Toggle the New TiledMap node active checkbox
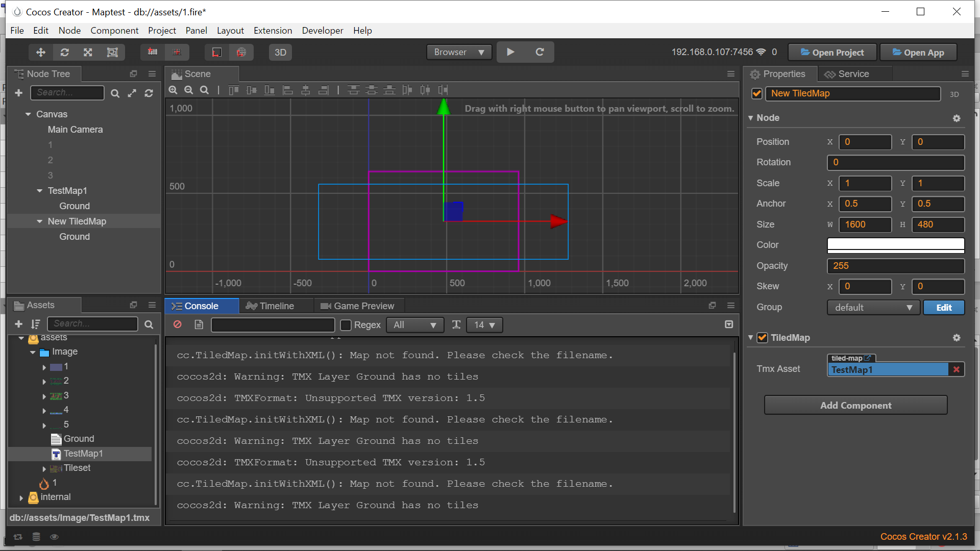The image size is (980, 551). point(757,93)
